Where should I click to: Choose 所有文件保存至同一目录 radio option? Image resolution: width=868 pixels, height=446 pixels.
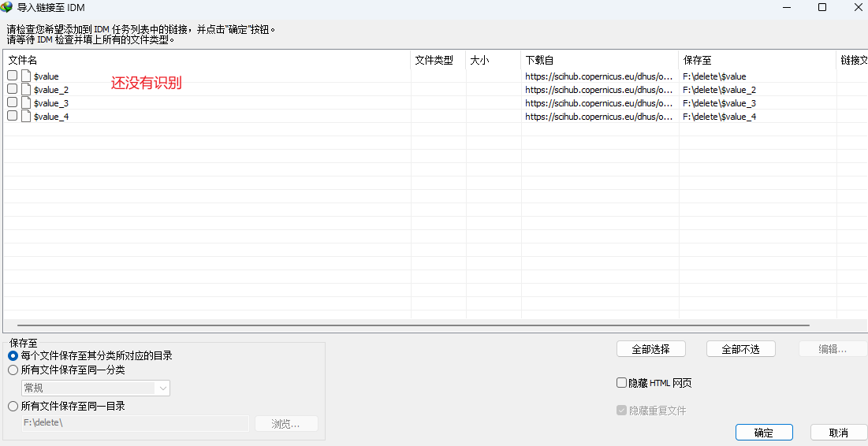13,407
